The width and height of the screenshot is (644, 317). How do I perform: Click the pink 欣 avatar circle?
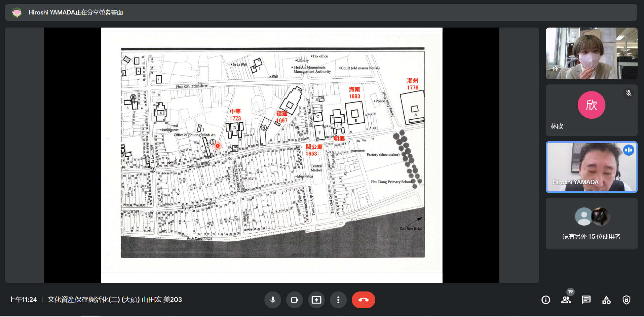[x=591, y=105]
